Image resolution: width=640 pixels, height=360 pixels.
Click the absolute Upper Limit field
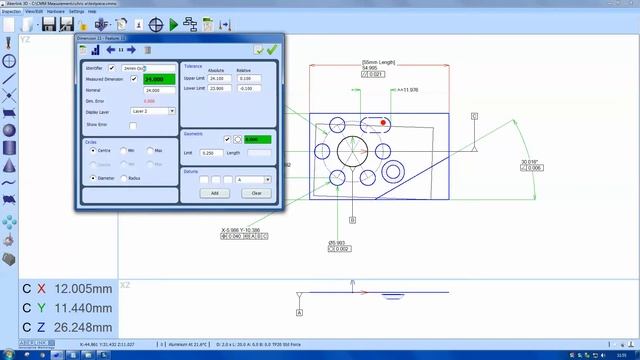(220, 78)
